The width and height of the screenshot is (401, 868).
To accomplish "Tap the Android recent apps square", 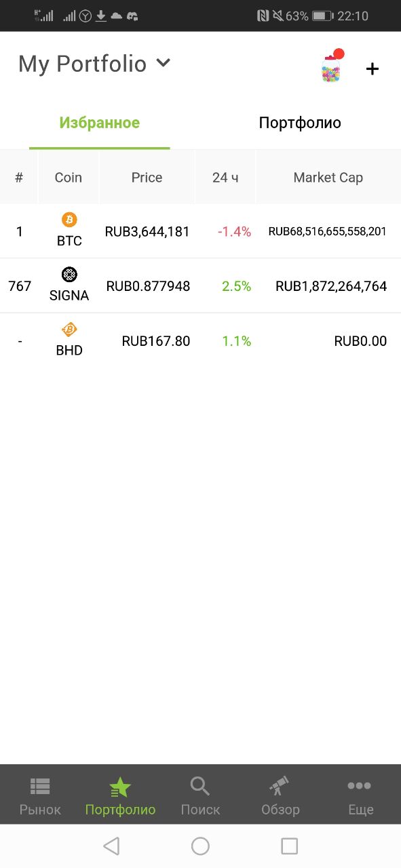I will pos(290,846).
